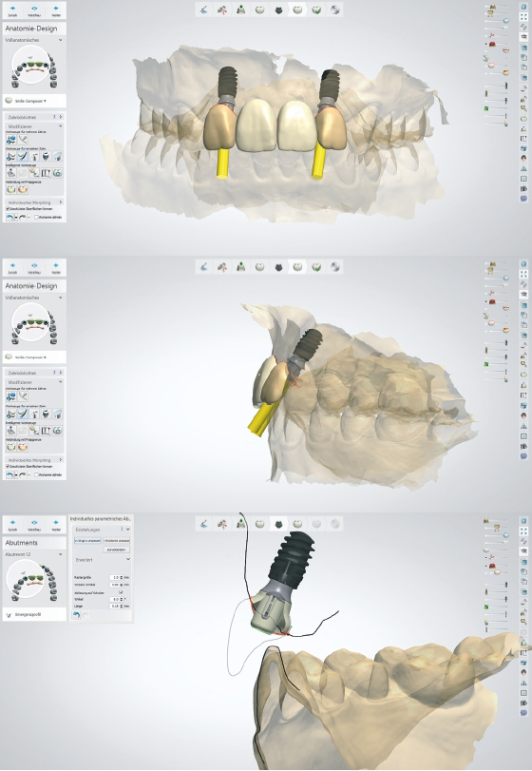
Task: Enable the checkbox beside the redo arrow in the side-view panel
Action: (x=36, y=475)
